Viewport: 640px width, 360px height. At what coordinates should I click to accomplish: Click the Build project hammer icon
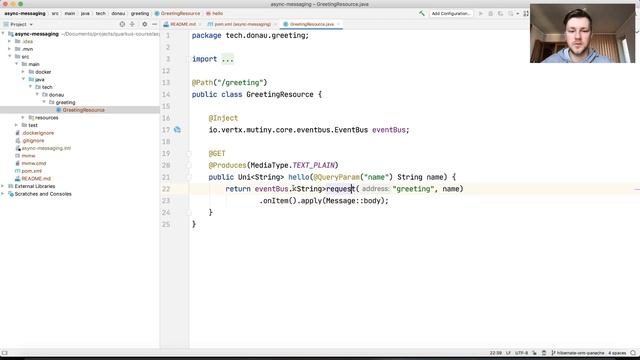pyautogui.click(x=422, y=13)
